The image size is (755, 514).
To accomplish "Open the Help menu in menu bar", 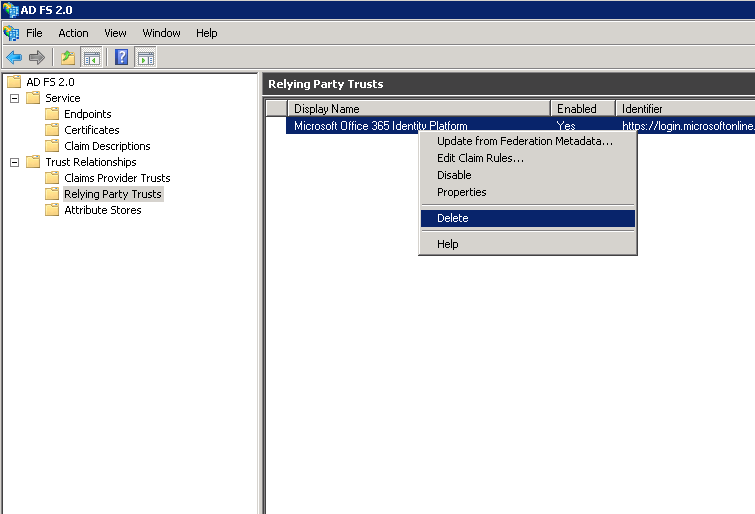I will click(x=207, y=33).
